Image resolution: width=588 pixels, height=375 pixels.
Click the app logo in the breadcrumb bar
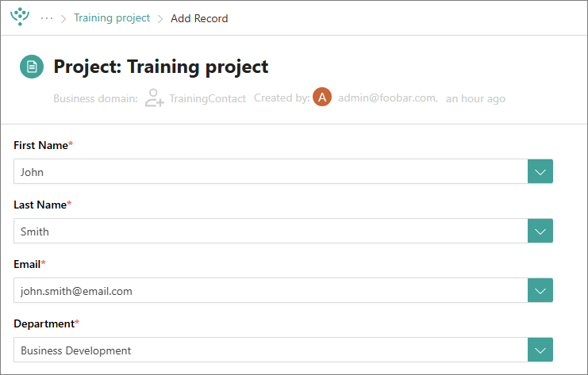click(20, 17)
